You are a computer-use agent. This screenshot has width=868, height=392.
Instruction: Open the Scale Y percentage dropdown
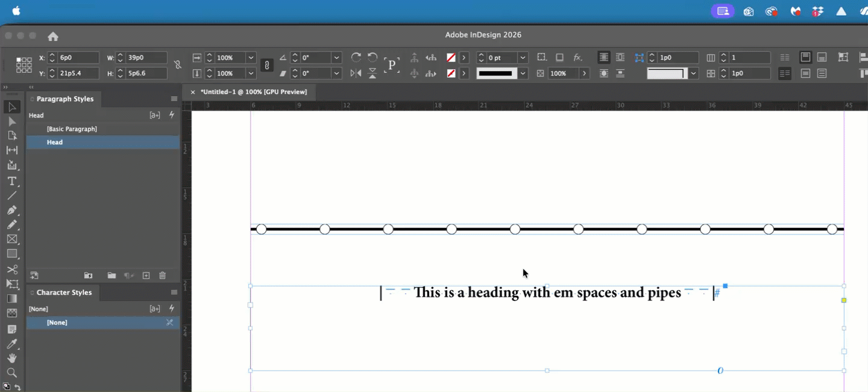(251, 73)
